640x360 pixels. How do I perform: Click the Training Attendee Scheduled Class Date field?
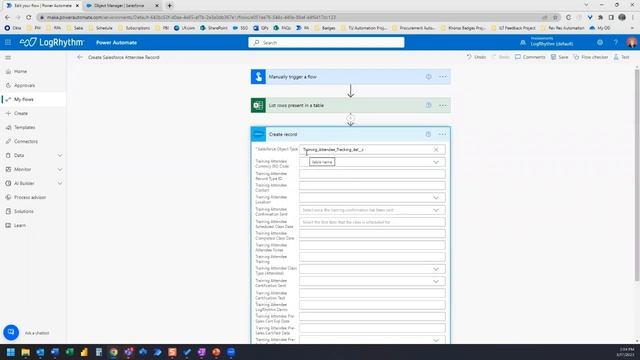click(x=372, y=222)
